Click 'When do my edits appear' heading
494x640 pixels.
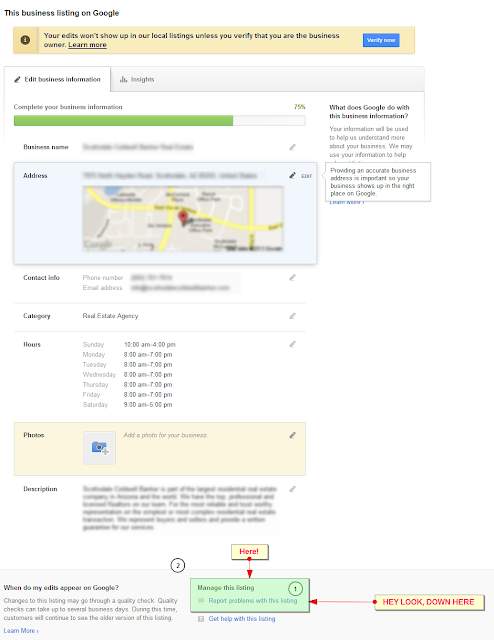pyautogui.click(x=61, y=588)
